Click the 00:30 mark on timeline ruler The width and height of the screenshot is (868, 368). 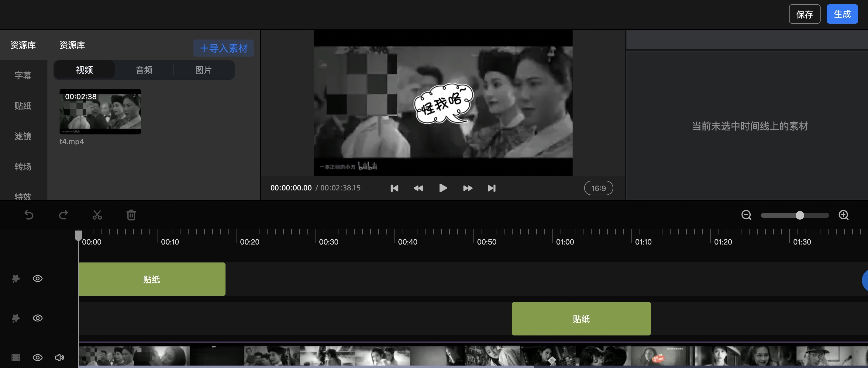pyautogui.click(x=329, y=242)
